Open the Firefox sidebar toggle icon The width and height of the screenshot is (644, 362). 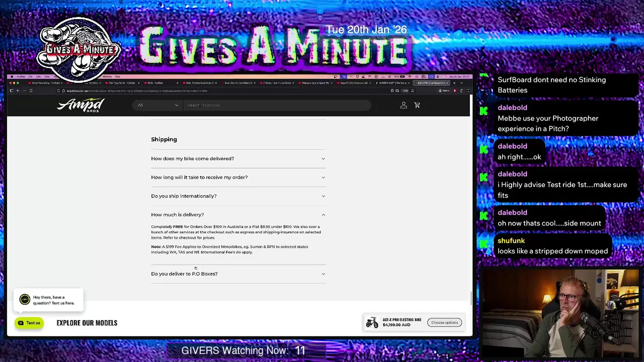[x=12, y=90]
